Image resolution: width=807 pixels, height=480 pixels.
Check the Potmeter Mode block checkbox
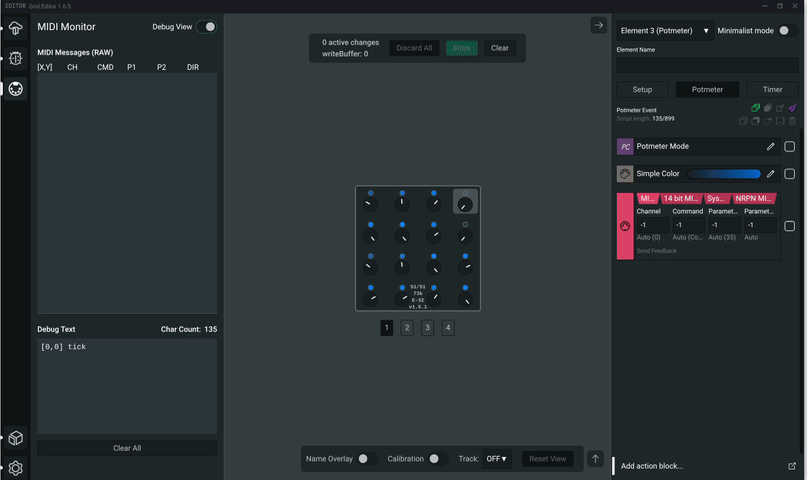tap(790, 147)
